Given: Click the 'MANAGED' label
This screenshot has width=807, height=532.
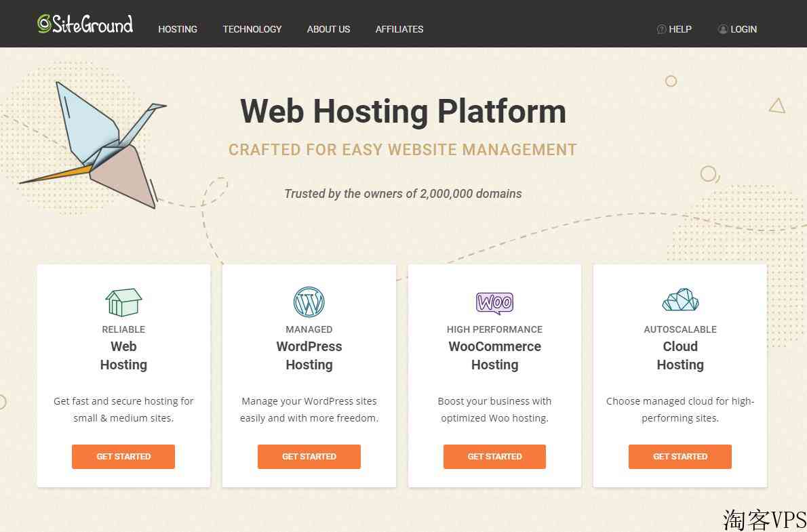Looking at the screenshot, I should tap(309, 329).
